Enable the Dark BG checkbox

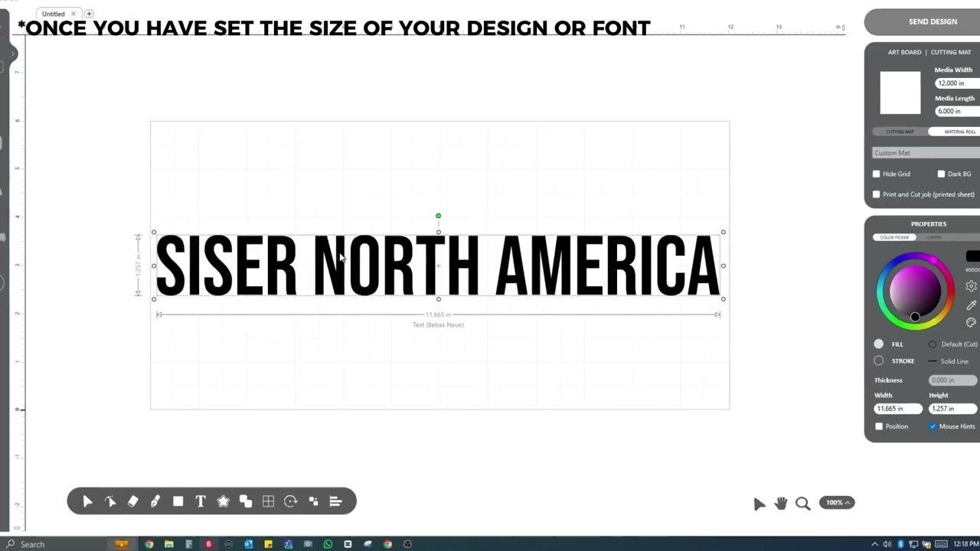coord(941,174)
